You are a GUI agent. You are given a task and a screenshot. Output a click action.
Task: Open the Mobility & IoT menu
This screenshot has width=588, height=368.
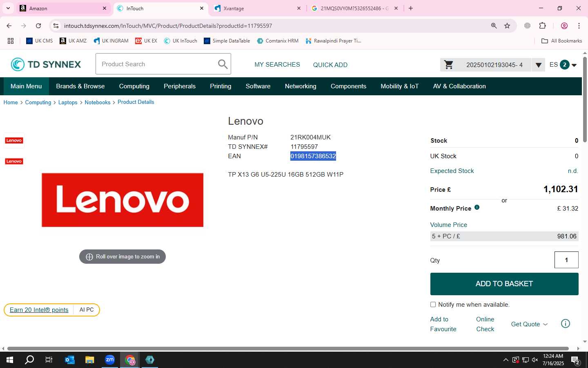(400, 86)
